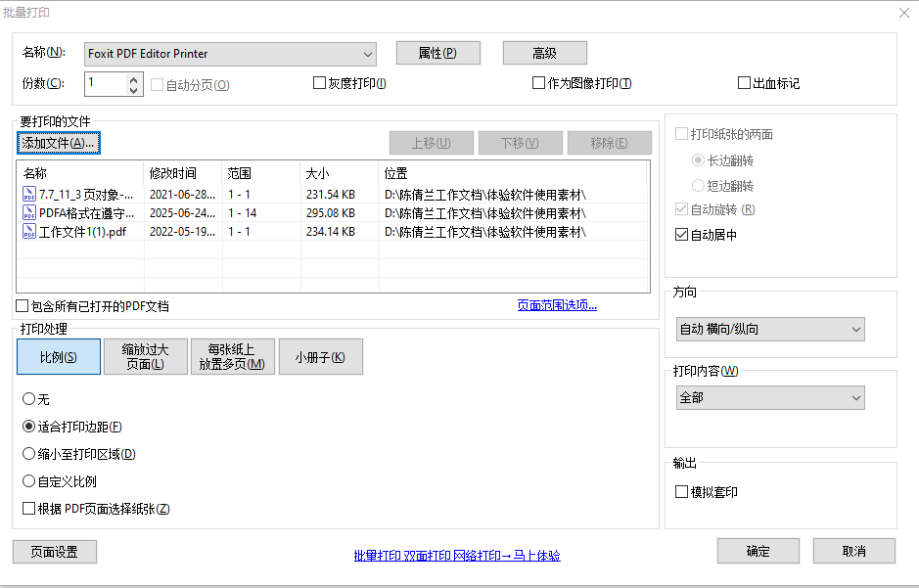Open the 打印内容 dropdown showing 全部
Screen dimensions: 919x588
coord(858,397)
